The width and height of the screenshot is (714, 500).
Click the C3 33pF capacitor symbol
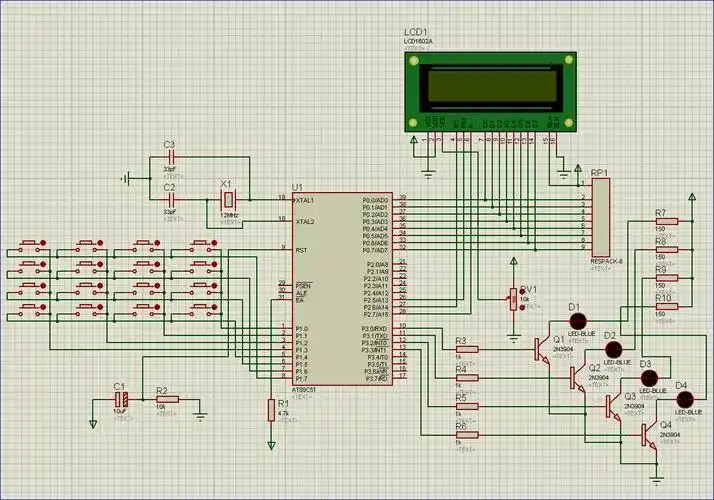170,158
